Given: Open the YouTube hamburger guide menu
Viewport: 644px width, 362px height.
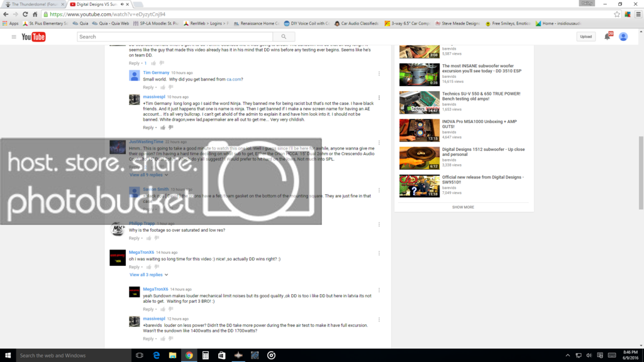Looking at the screenshot, I should click(14, 37).
